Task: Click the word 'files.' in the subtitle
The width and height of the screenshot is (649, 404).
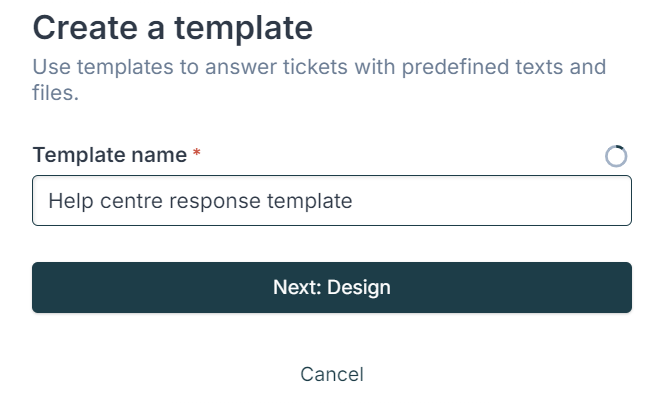Action: (55, 92)
